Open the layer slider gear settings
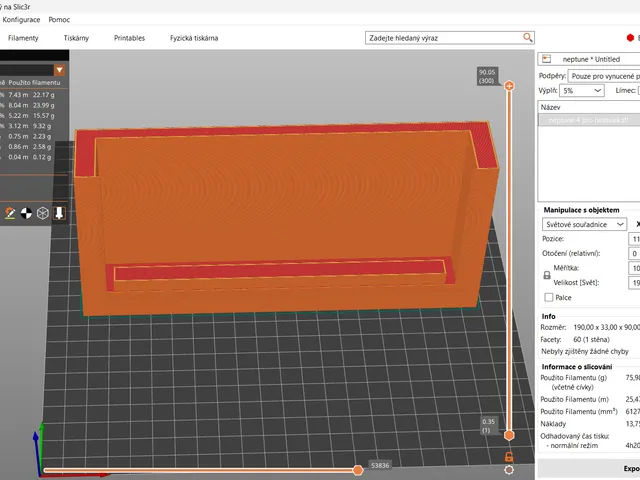This screenshot has height=480, width=640. [509, 470]
